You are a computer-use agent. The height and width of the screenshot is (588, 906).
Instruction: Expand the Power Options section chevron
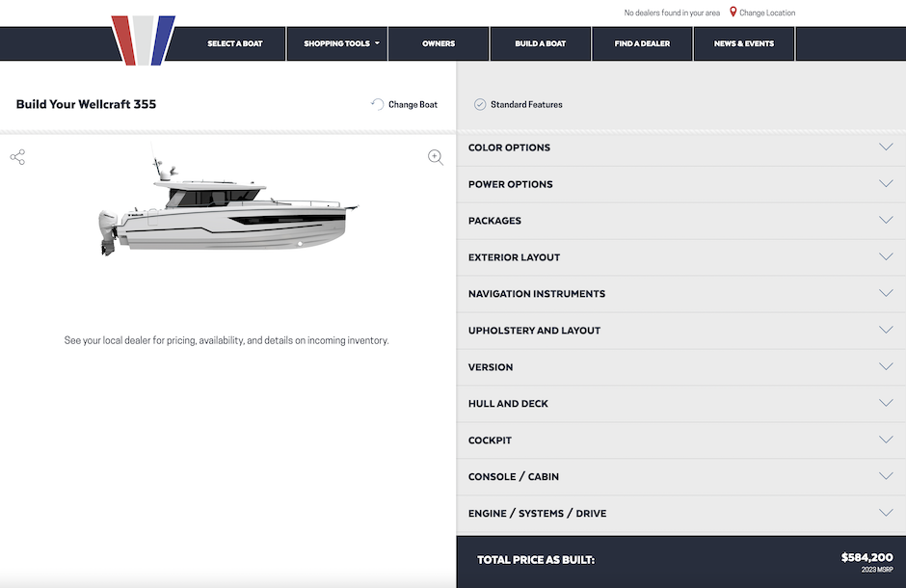coord(886,184)
